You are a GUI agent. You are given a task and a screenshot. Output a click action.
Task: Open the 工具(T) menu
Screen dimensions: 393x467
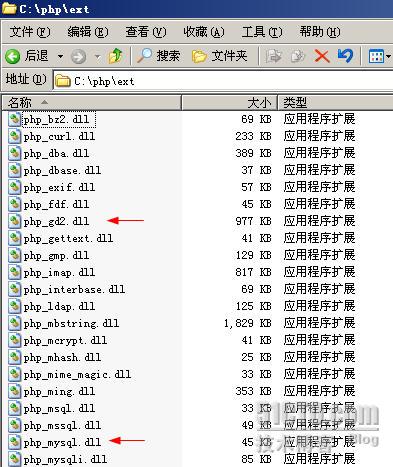(262, 32)
